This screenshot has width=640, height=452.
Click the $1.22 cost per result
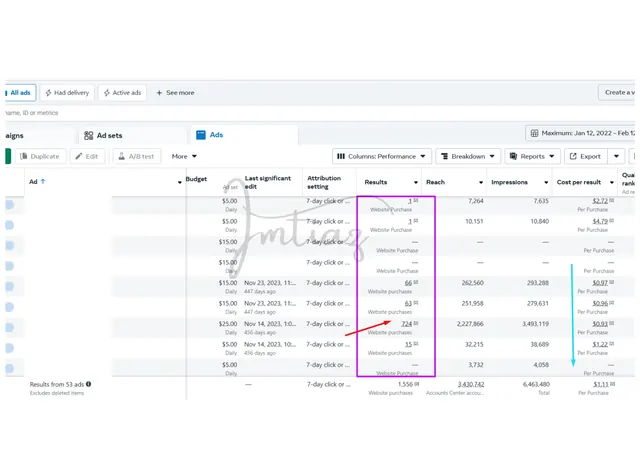[x=600, y=344]
